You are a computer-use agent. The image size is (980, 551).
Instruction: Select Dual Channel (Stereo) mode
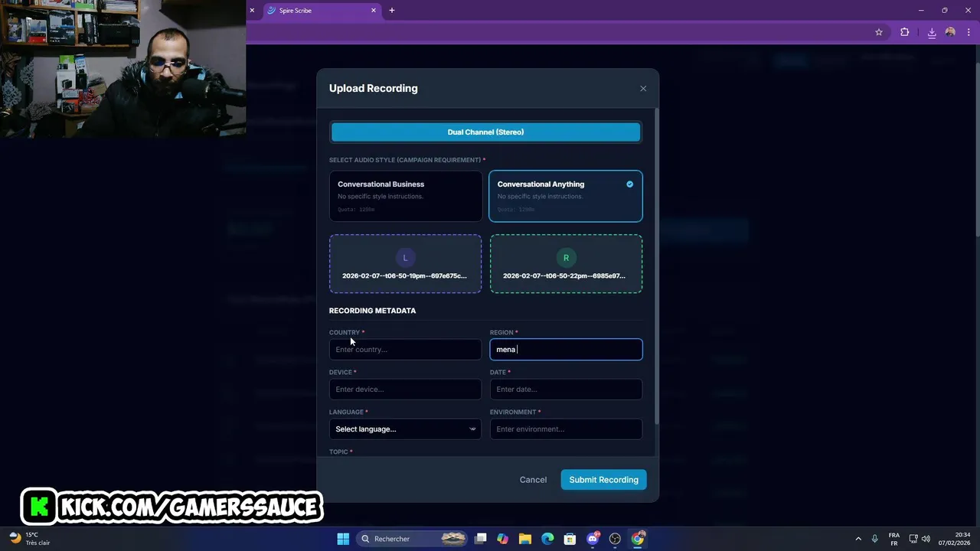[x=485, y=132]
